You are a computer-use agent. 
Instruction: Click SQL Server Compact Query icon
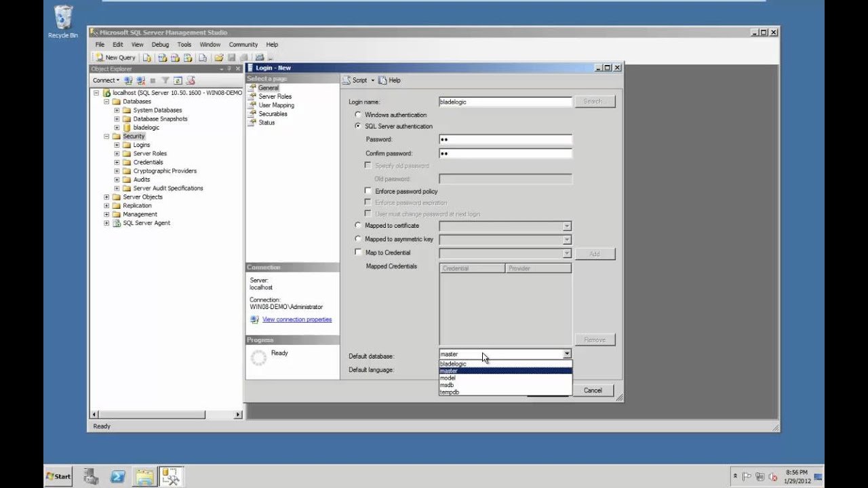[x=203, y=58]
